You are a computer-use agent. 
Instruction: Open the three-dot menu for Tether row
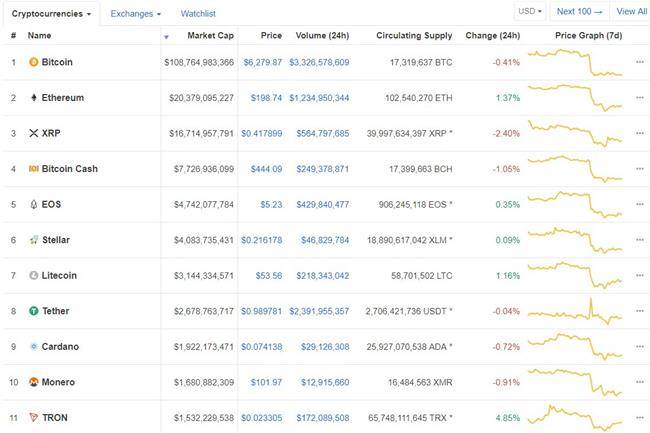point(640,311)
